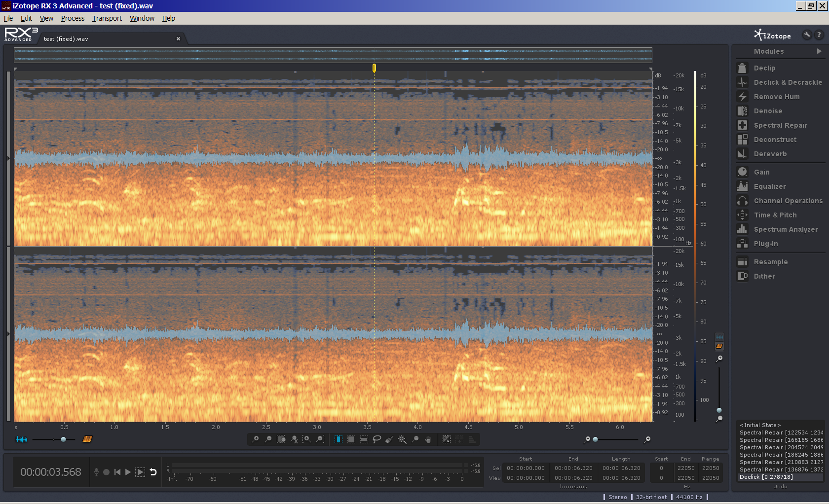
Task: Click the reset zoom icon
Action: point(294,439)
